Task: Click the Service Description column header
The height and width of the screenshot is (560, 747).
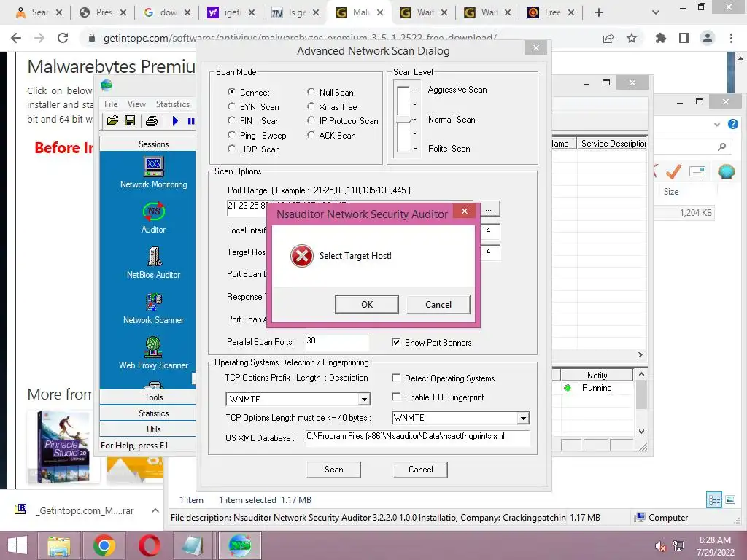Action: 612,144
